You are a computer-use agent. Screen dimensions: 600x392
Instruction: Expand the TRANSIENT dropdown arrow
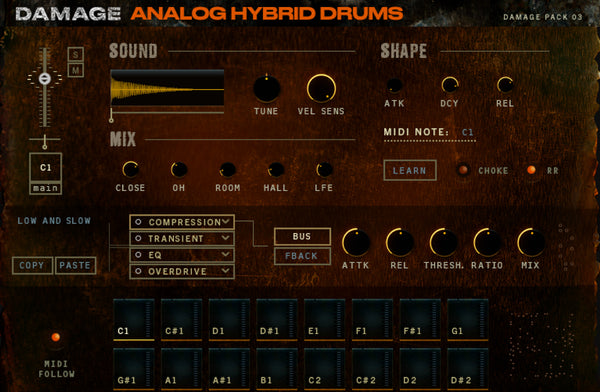226,238
